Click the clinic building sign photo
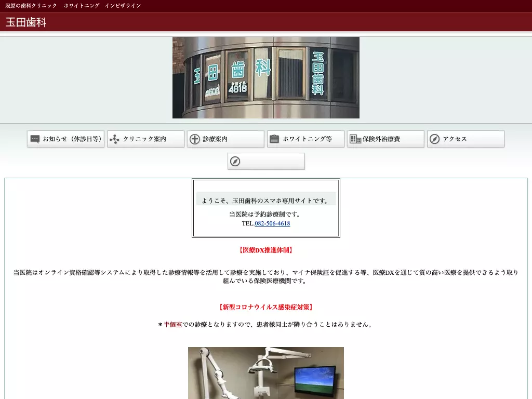Viewport: 532px width, 399px height. tap(266, 78)
